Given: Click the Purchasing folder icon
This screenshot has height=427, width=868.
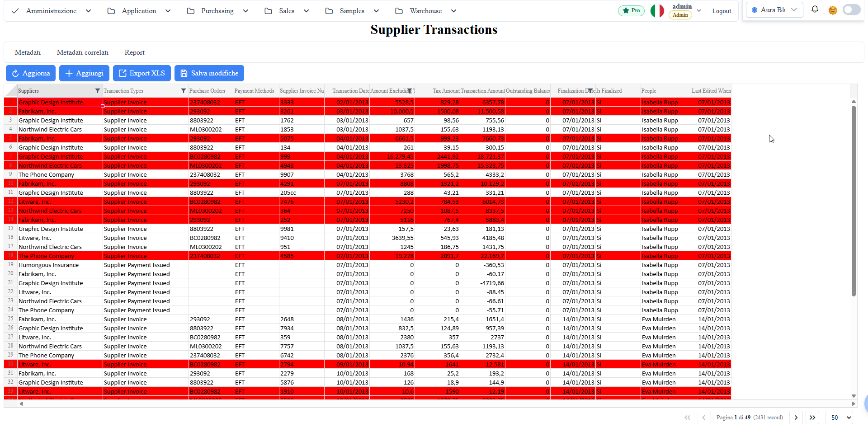Looking at the screenshot, I should pyautogui.click(x=191, y=11).
